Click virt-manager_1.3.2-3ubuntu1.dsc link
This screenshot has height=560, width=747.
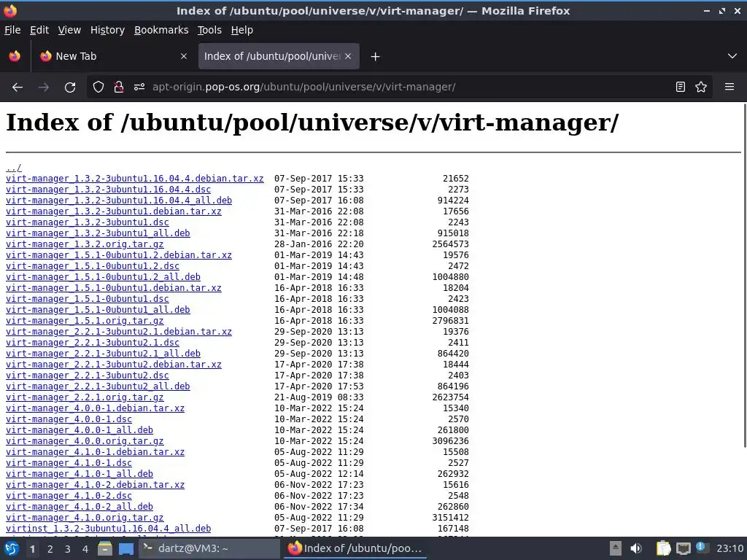tap(88, 222)
